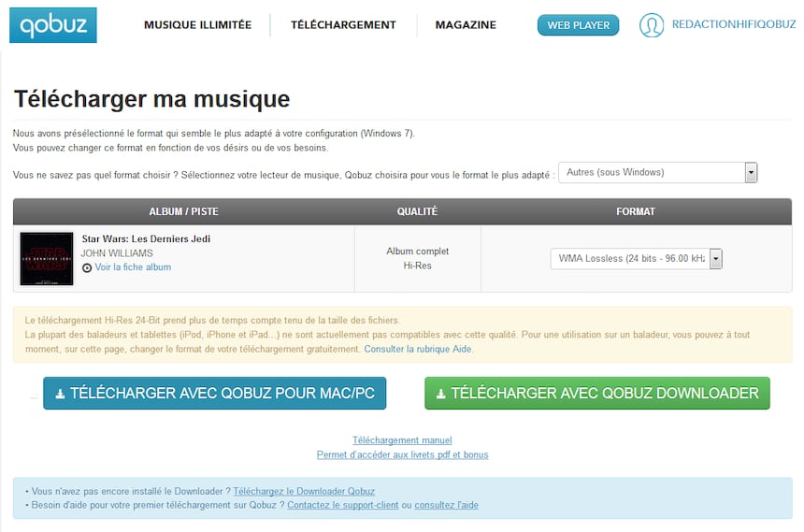804x532 pixels.
Task: Click the Album / Piste column header
Action: 183,211
